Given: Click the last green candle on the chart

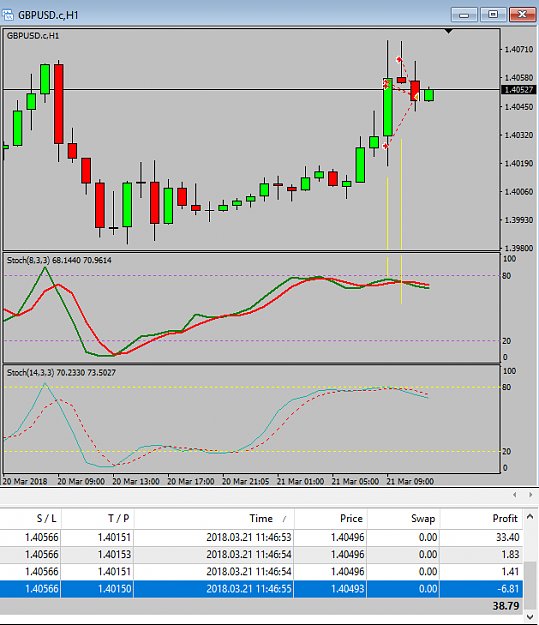Looking at the screenshot, I should pyautogui.click(x=429, y=95).
